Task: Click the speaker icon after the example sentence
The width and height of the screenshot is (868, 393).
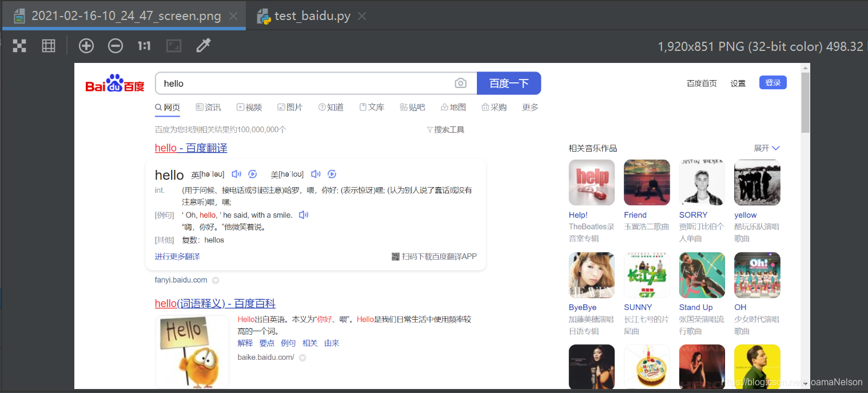Action: pos(304,215)
